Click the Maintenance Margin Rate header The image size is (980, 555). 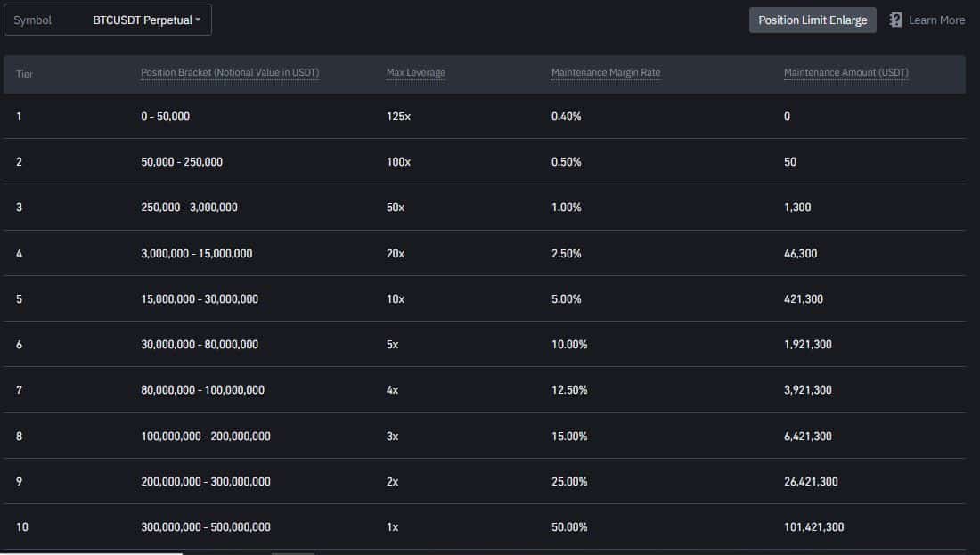click(x=606, y=73)
